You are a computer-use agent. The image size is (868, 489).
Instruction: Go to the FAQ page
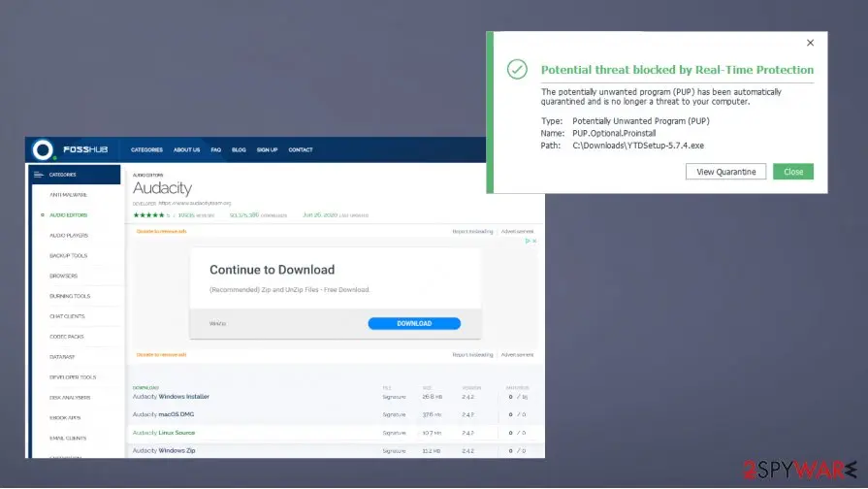pyautogui.click(x=216, y=149)
